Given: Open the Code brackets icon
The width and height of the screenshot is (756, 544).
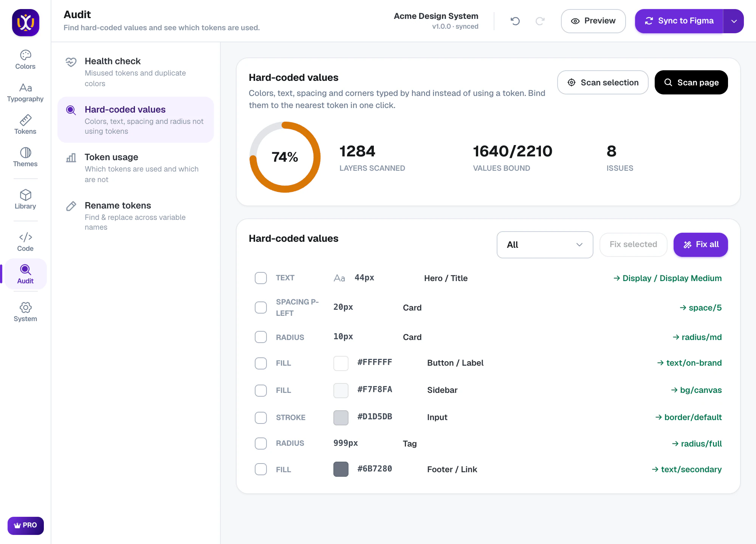Looking at the screenshot, I should 25,237.
